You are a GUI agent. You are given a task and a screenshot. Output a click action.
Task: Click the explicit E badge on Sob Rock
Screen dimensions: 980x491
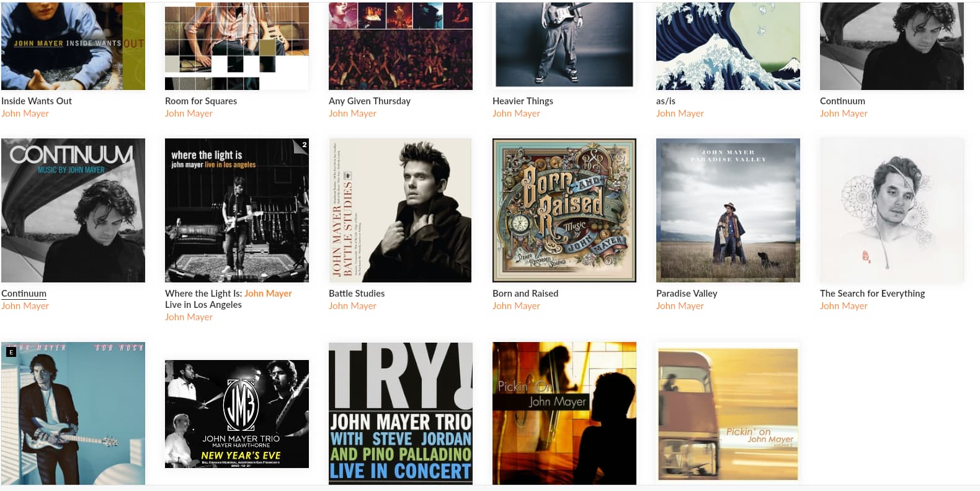11,352
